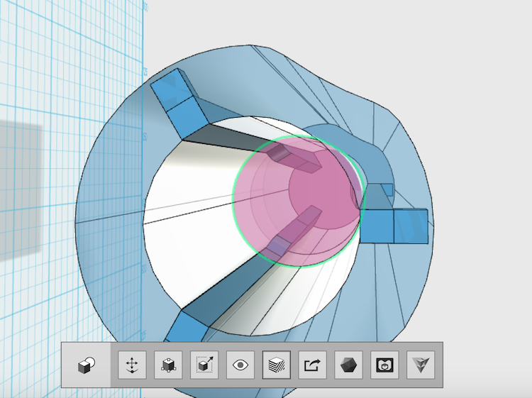Select the Smart Scale tool
Viewport: 532px width, 398px height.
[168, 365]
